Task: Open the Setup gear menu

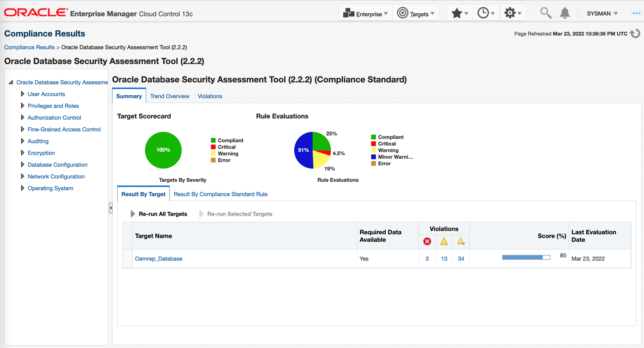Action: 513,13
